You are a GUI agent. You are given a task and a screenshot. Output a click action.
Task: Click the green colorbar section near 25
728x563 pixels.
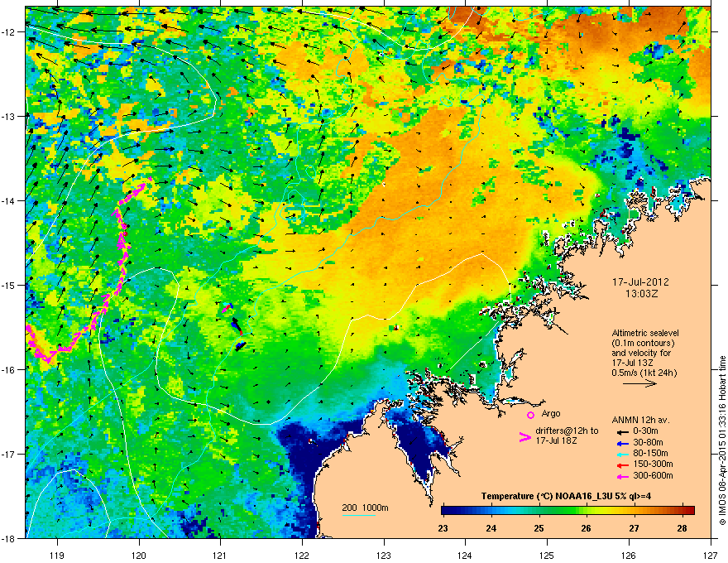pyautogui.click(x=539, y=510)
